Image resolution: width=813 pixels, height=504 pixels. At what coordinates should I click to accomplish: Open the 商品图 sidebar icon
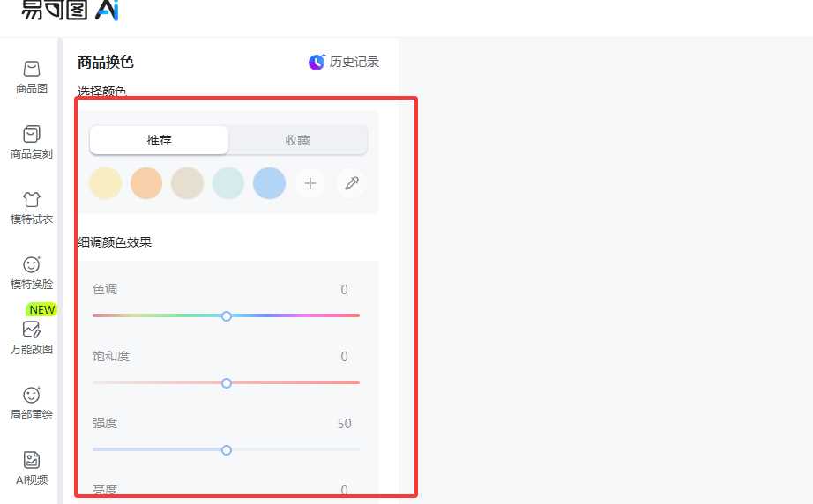click(32, 69)
